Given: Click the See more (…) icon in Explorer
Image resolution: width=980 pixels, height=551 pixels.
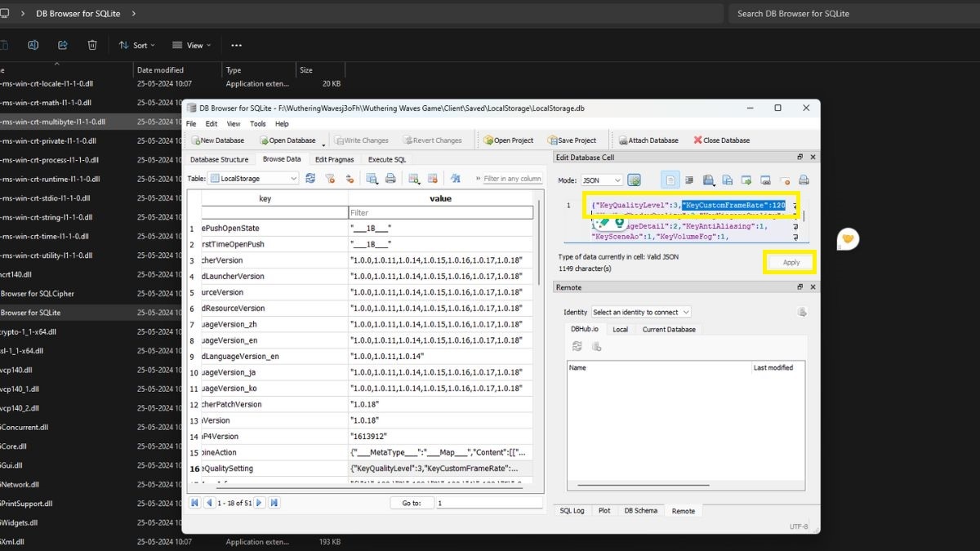Looking at the screenshot, I should [x=236, y=45].
